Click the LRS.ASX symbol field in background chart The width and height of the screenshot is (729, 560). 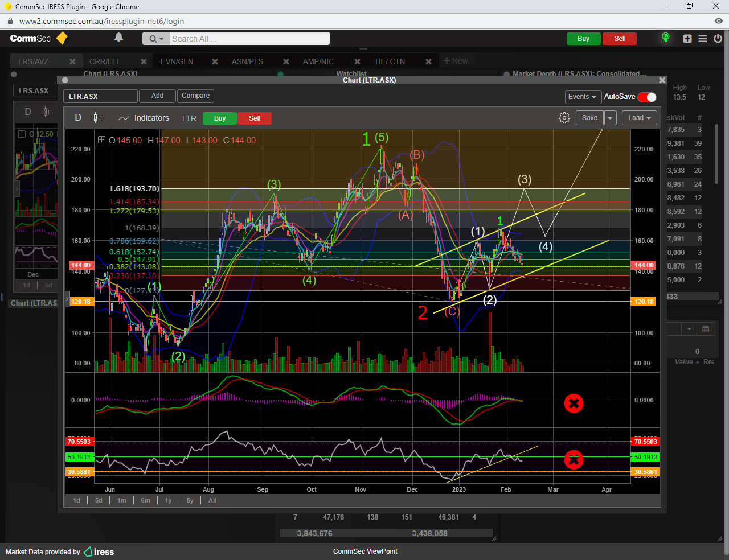[x=35, y=90]
